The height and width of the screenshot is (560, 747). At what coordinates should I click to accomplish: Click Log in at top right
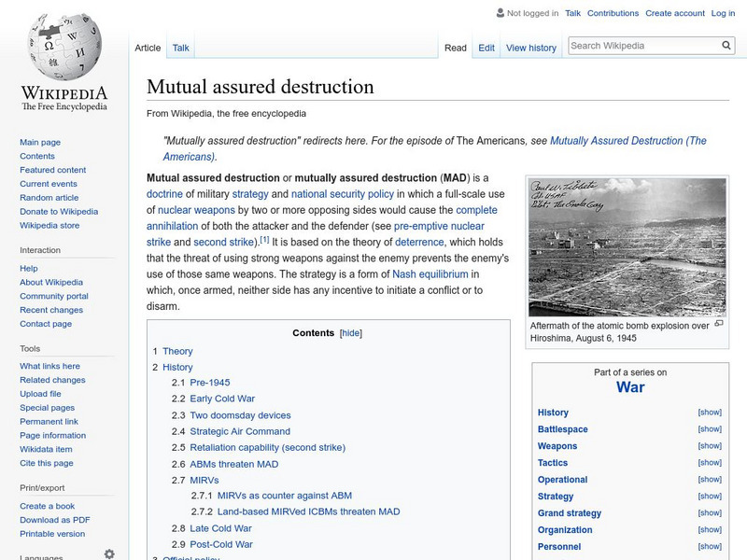(x=723, y=13)
